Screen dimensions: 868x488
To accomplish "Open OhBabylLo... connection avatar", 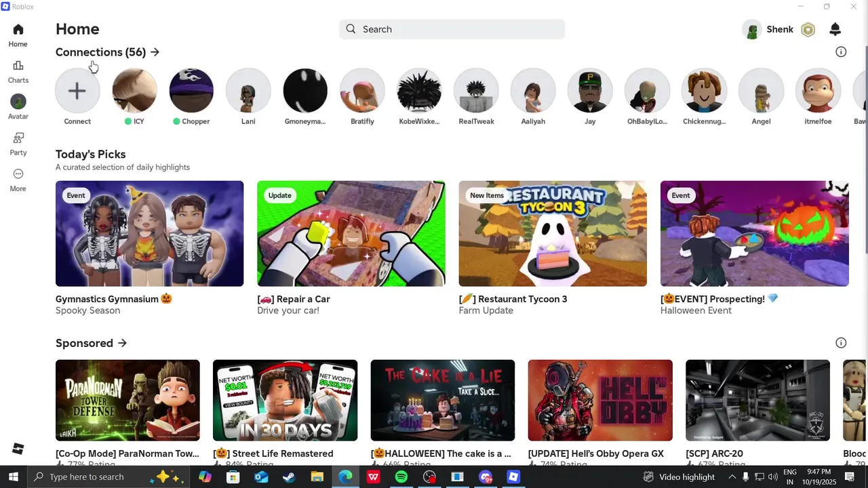I will 647,90.
